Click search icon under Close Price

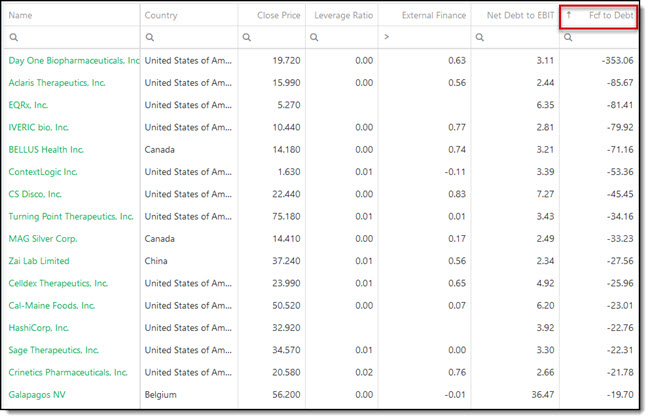247,37
